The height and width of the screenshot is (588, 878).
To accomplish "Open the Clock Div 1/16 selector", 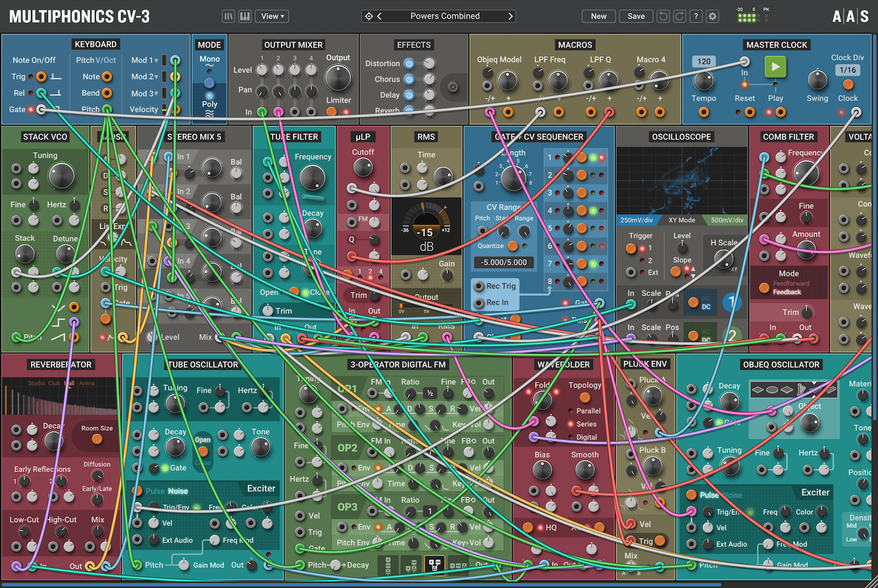I will [847, 70].
